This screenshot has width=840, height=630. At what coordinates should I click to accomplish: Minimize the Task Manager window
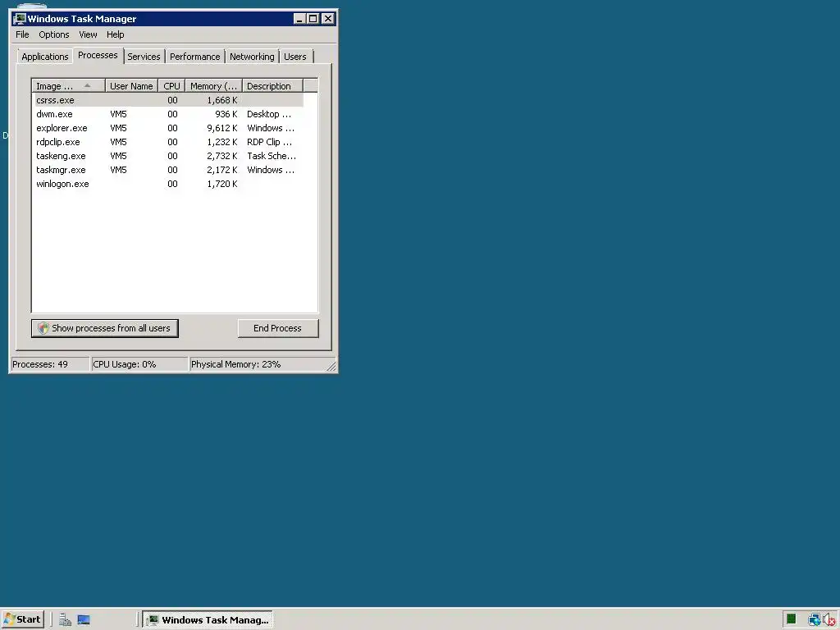pos(300,19)
